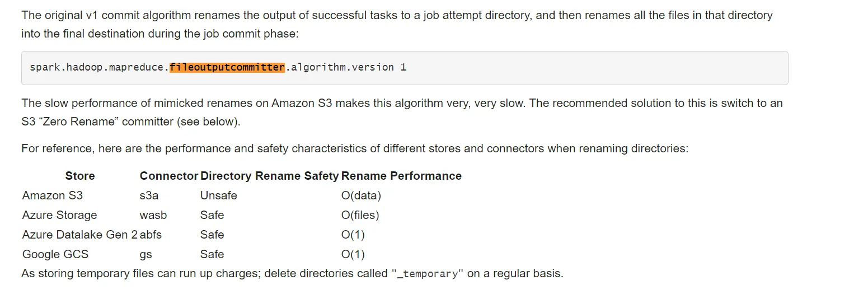This screenshot has height=294, width=868.
Task: Click "Safe" in the Azure Storage row
Action: click(x=212, y=215)
